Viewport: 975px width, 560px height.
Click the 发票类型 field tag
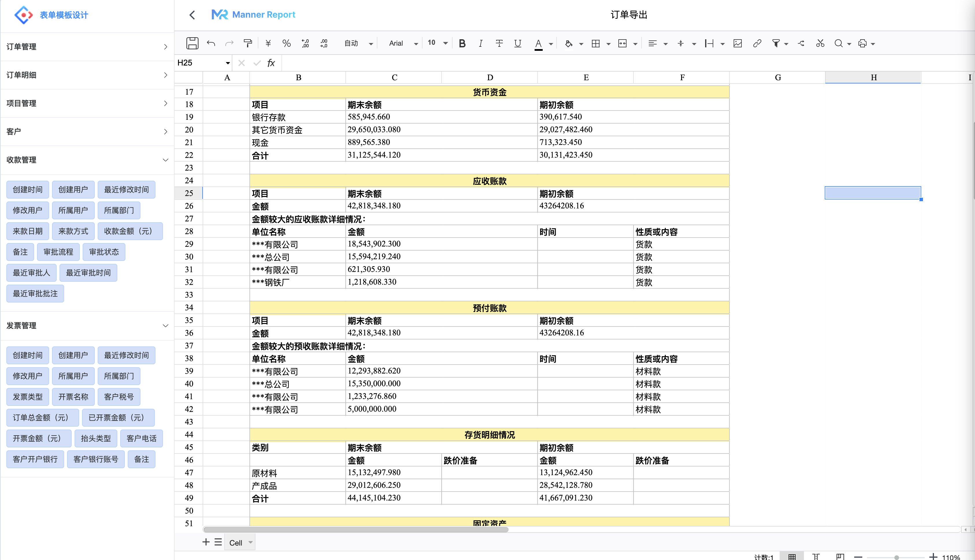28,397
